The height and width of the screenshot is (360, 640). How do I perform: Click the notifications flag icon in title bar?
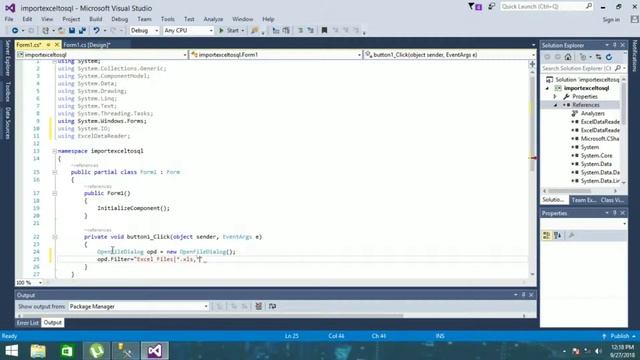click(x=475, y=7)
